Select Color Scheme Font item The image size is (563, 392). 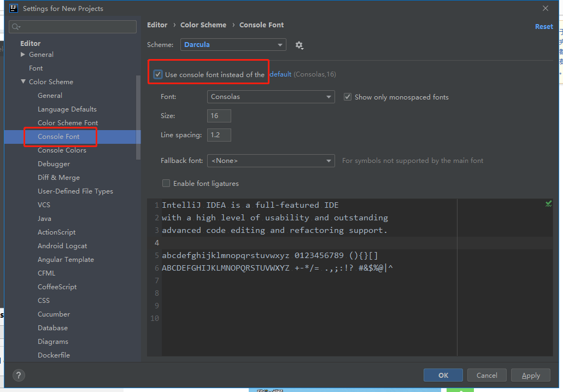coord(68,123)
